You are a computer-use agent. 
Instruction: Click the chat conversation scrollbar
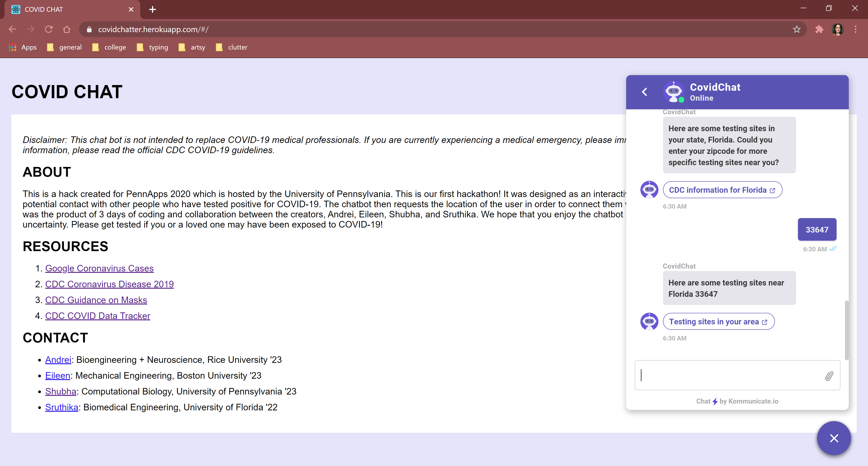click(847, 330)
